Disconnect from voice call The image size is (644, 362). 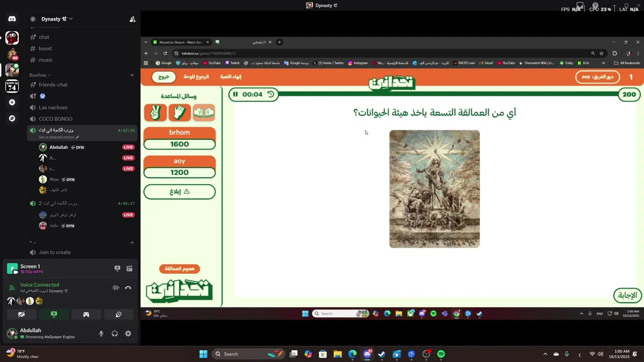pyautogui.click(x=128, y=288)
